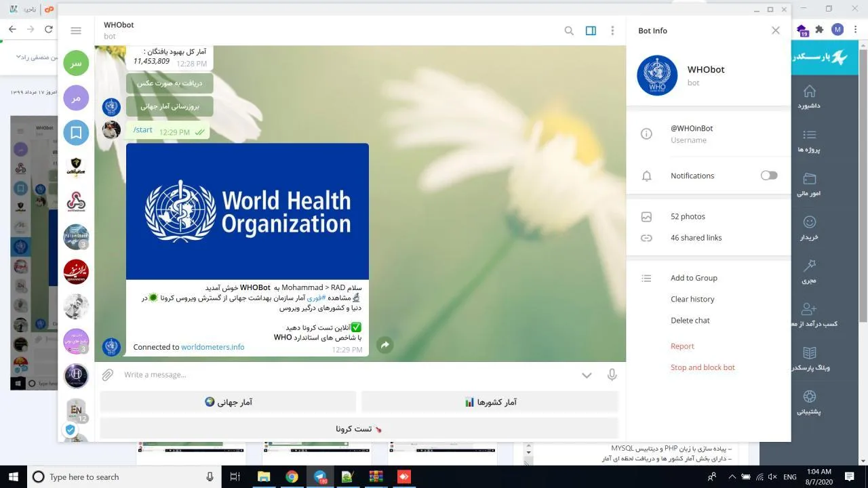The width and height of the screenshot is (868, 488).
Task: Open the Windows Start menu
Action: 14,476
